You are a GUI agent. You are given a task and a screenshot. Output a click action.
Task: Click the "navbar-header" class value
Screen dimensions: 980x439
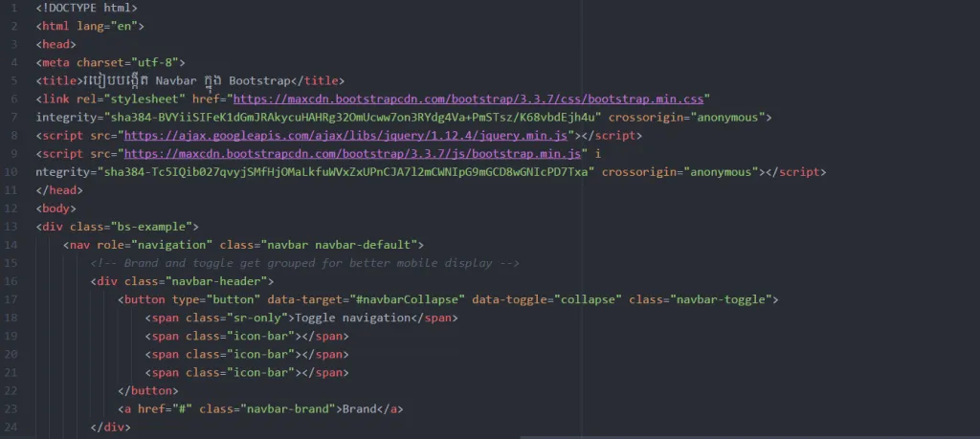(215, 281)
